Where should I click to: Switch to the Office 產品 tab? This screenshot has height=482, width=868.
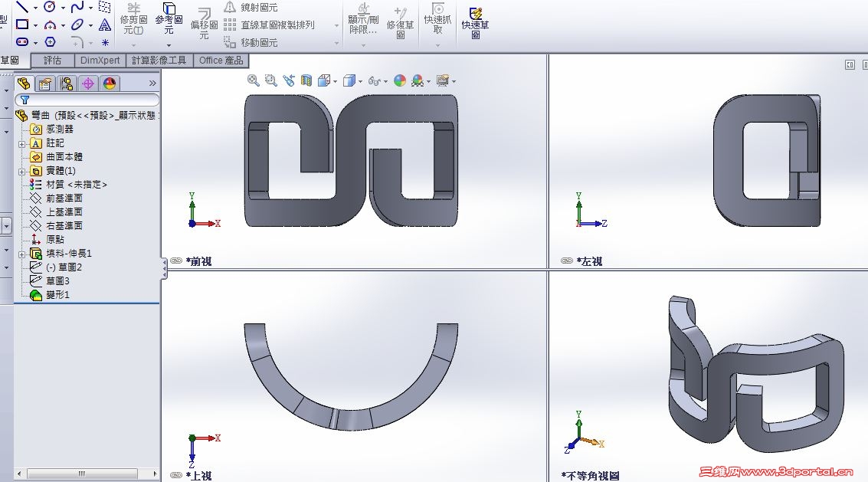pos(221,61)
